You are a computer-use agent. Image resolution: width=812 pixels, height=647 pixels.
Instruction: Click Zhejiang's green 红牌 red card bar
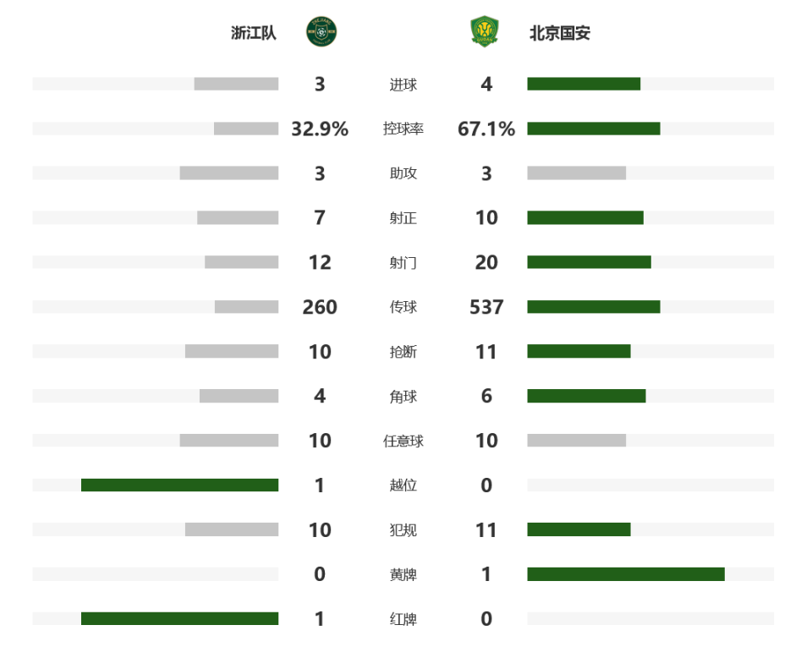pos(179,618)
